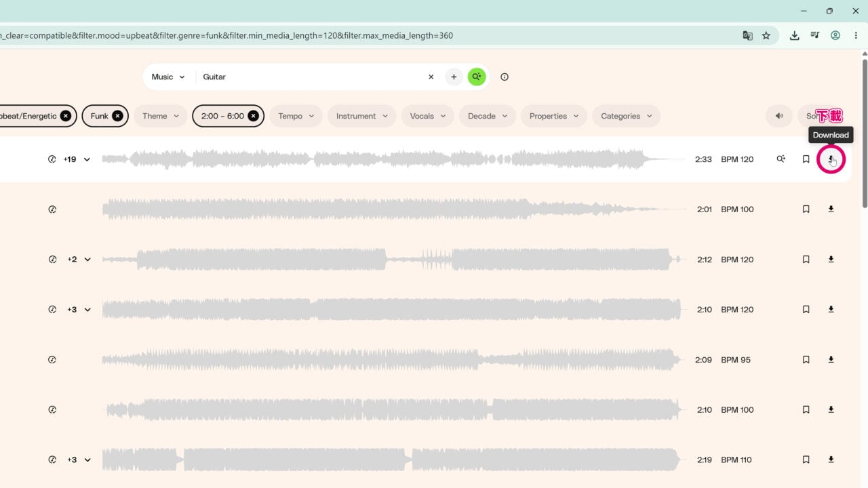Click the green AI search button

coord(477,77)
